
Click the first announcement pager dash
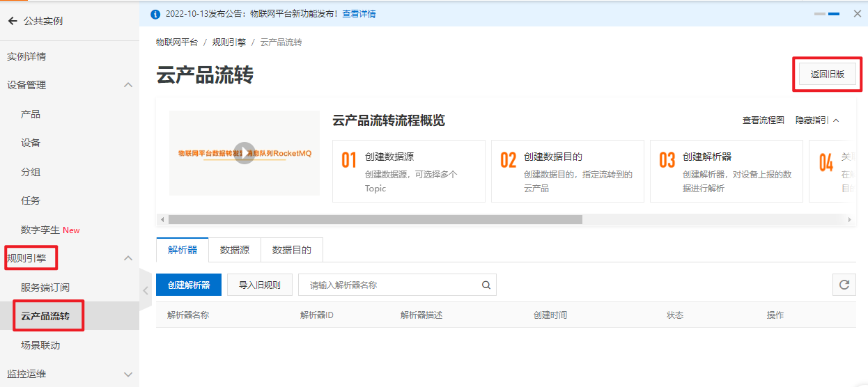point(820,13)
